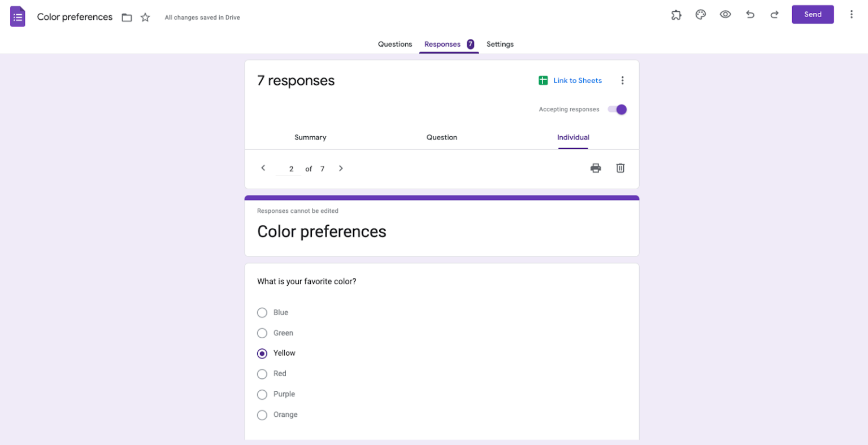Screen dimensions: 868x445
Task: Click the Redo arrow icon
Action: [774, 15]
